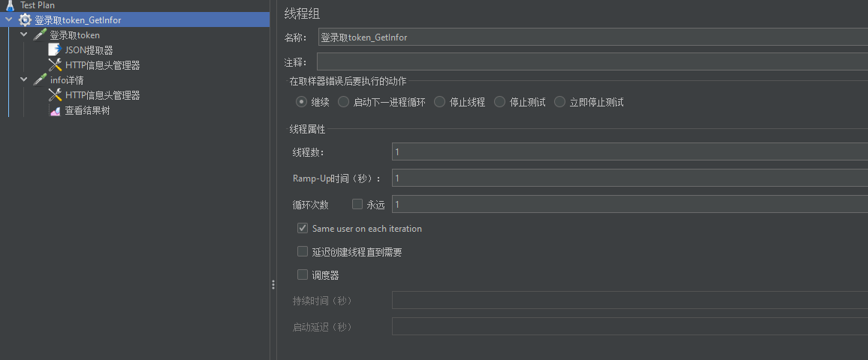Click the pipette icon beside info详情 sampler
Image resolution: width=868 pixels, height=360 pixels.
coord(40,80)
